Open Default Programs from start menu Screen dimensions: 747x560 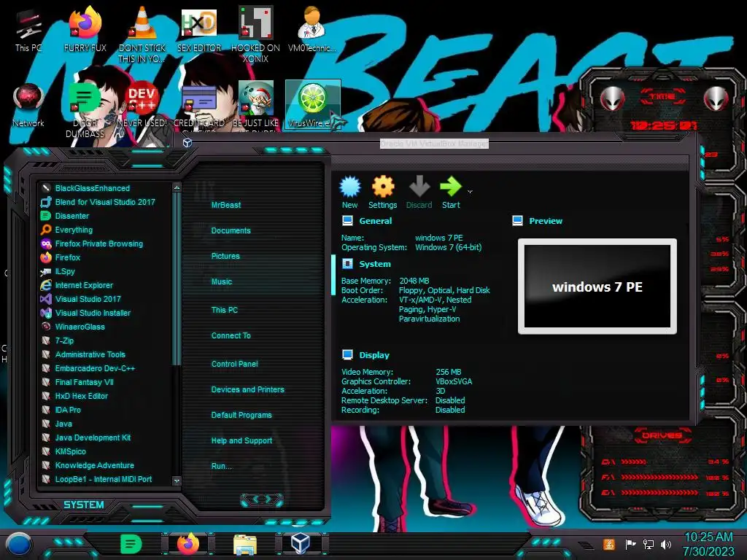click(241, 415)
